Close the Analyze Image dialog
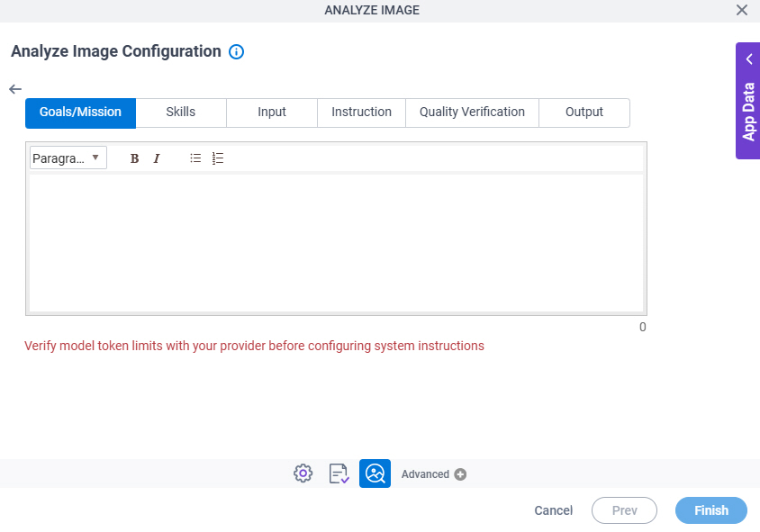This screenshot has height=532, width=760. pos(742,10)
